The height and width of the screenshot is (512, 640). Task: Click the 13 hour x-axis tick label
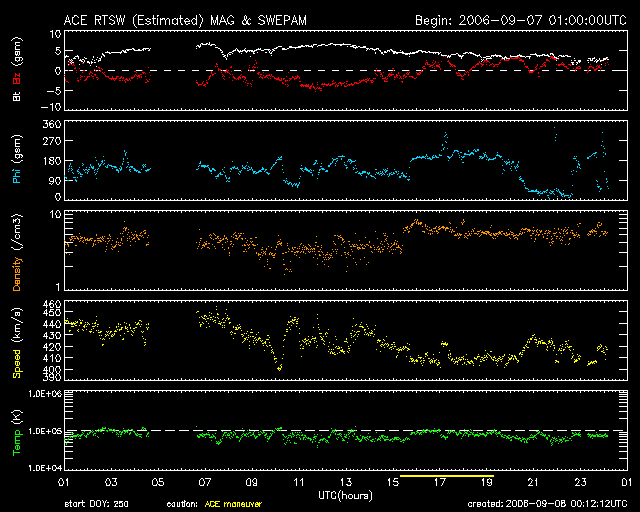tap(345, 483)
